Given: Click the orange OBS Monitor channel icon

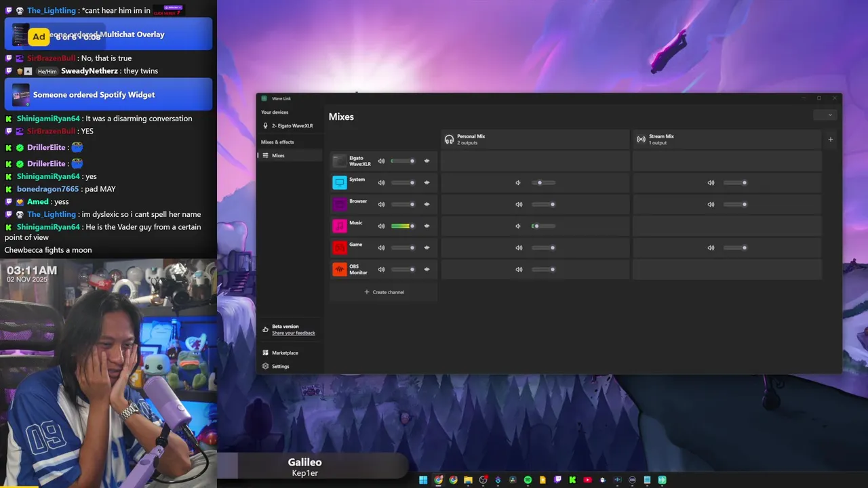Looking at the screenshot, I should pyautogui.click(x=340, y=269).
